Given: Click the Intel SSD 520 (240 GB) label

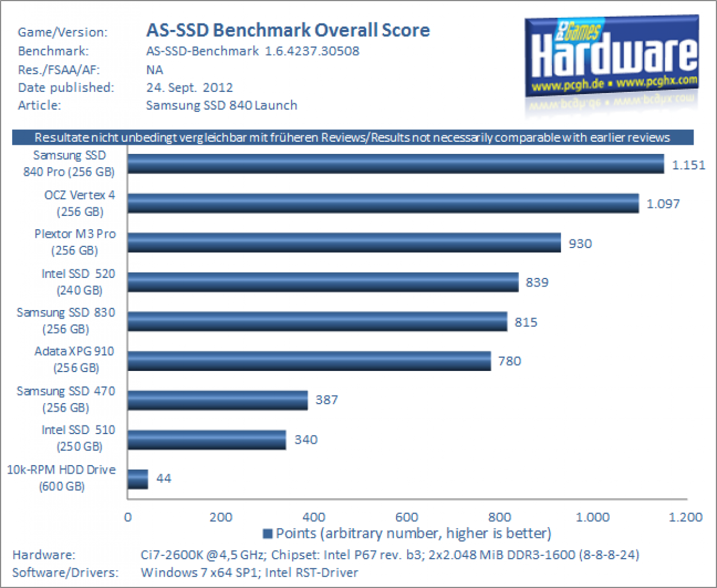Looking at the screenshot, I should tap(79, 282).
